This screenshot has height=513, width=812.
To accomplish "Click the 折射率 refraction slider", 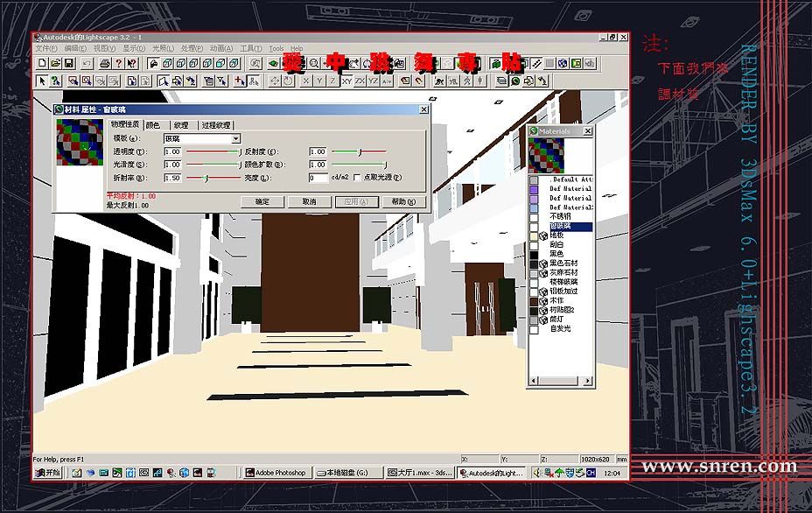I will click(x=213, y=178).
